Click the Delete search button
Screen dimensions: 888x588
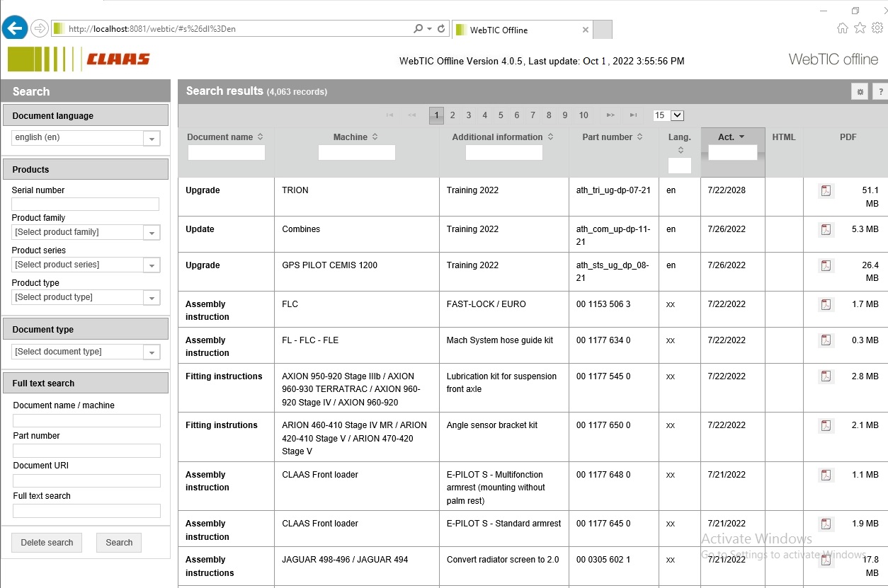(47, 543)
